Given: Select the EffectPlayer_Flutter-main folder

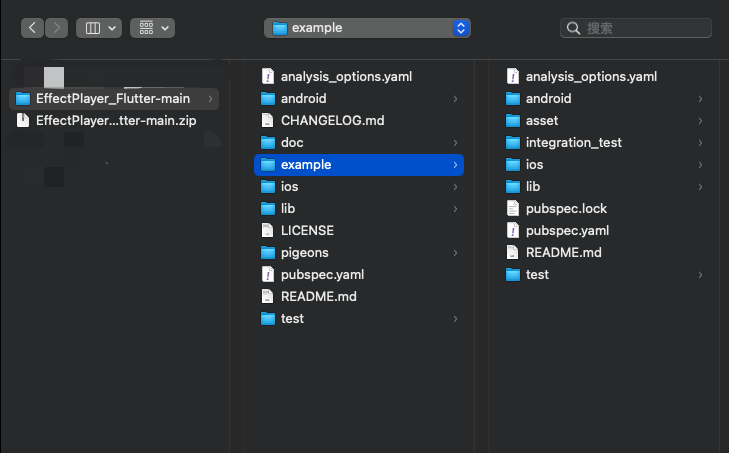Looking at the screenshot, I should pyautogui.click(x=112, y=99).
